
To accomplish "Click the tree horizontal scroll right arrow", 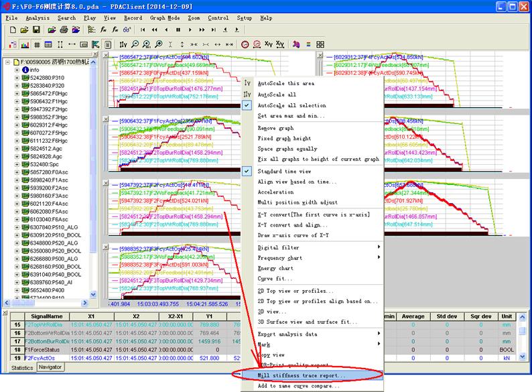I will click(85, 302).
